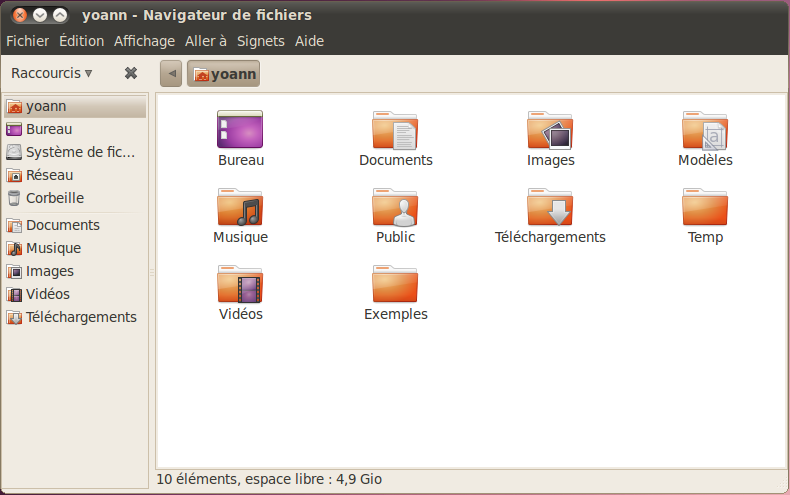The height and width of the screenshot is (495, 790).
Task: Open the Documents folder in main pane
Action: click(395, 130)
